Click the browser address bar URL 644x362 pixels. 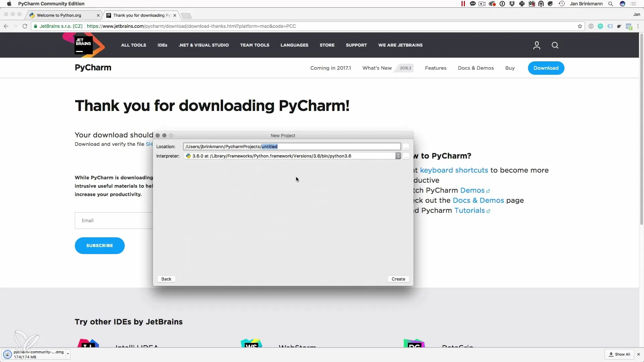pyautogui.click(x=191, y=26)
